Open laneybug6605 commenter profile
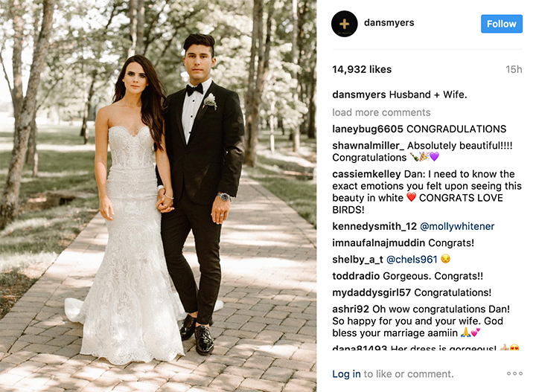The height and width of the screenshot is (392, 536). coord(368,129)
